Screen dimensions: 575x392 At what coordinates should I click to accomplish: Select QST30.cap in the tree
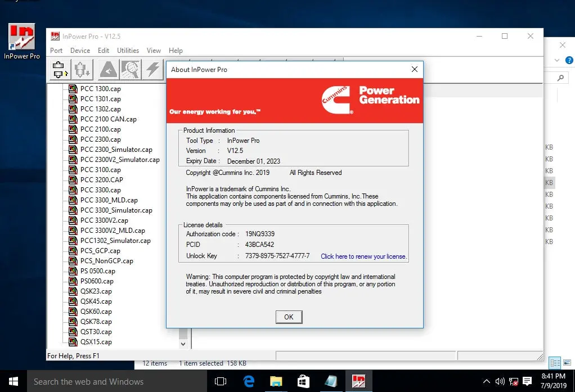pyautogui.click(x=96, y=332)
